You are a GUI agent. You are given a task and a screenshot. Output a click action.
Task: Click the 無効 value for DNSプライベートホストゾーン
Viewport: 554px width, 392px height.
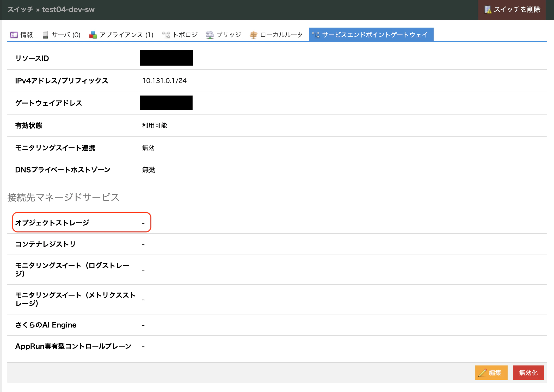point(149,170)
